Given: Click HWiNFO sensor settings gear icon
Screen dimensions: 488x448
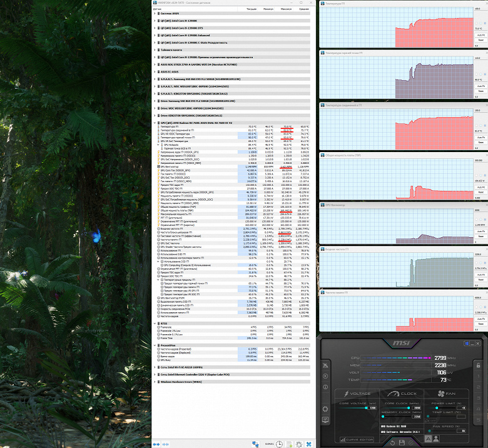Looking at the screenshot, I should [x=299, y=444].
